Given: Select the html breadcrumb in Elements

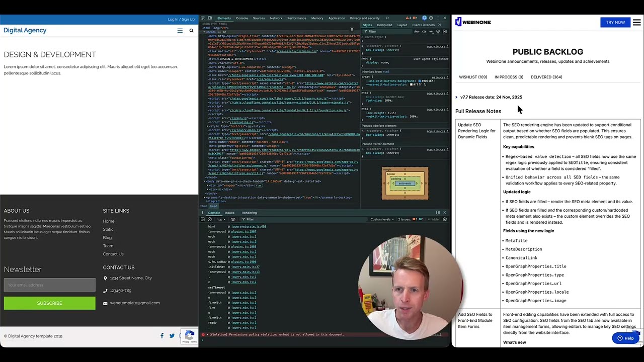Looking at the screenshot, I should 204,206.
